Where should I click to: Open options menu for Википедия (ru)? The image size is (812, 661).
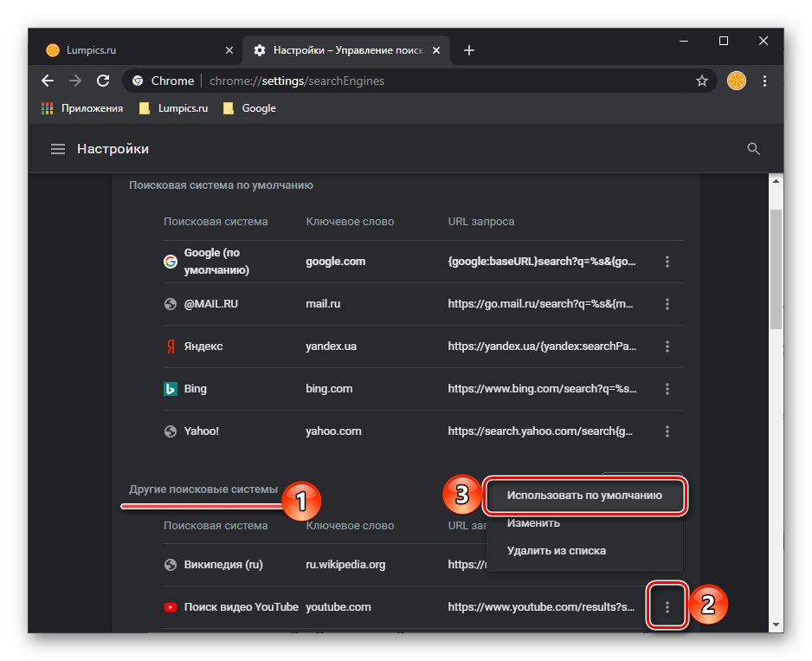click(667, 564)
